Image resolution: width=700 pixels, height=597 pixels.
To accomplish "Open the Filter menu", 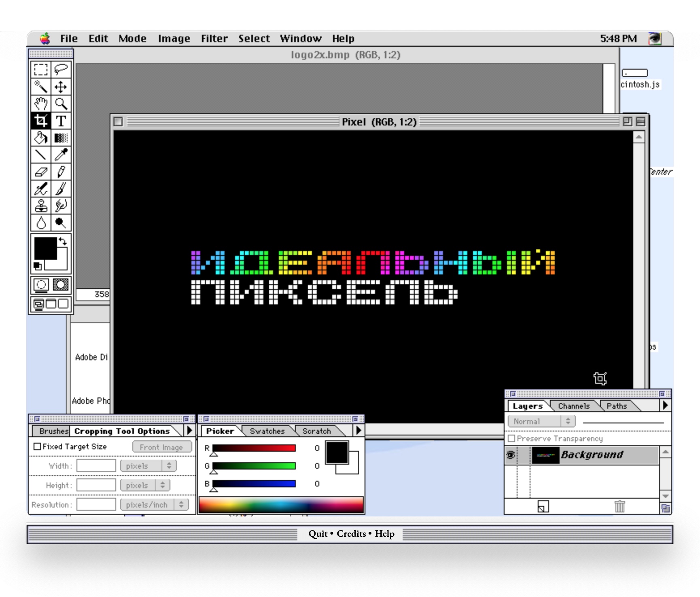I will (x=214, y=38).
